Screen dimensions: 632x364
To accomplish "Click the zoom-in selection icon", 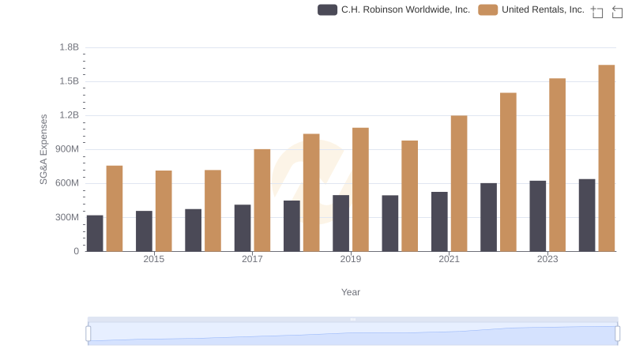I will click(x=597, y=12).
